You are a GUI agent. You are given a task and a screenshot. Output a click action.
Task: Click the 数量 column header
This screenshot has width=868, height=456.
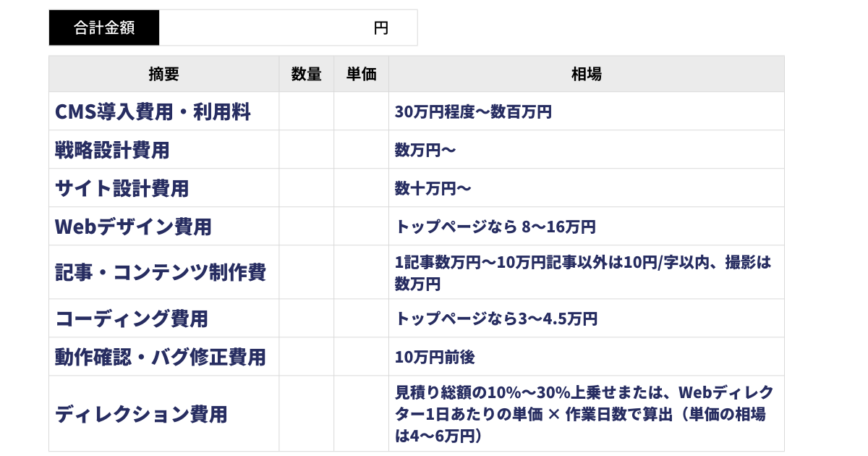(x=307, y=74)
